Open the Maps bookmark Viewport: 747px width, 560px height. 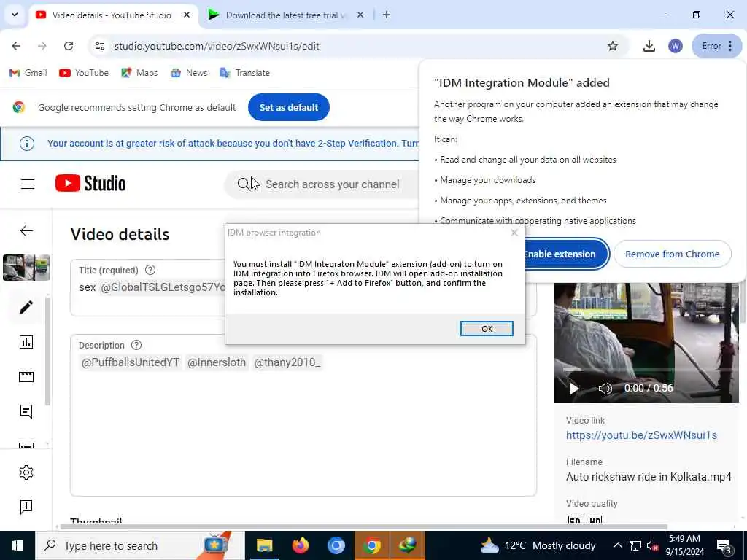[x=139, y=73]
